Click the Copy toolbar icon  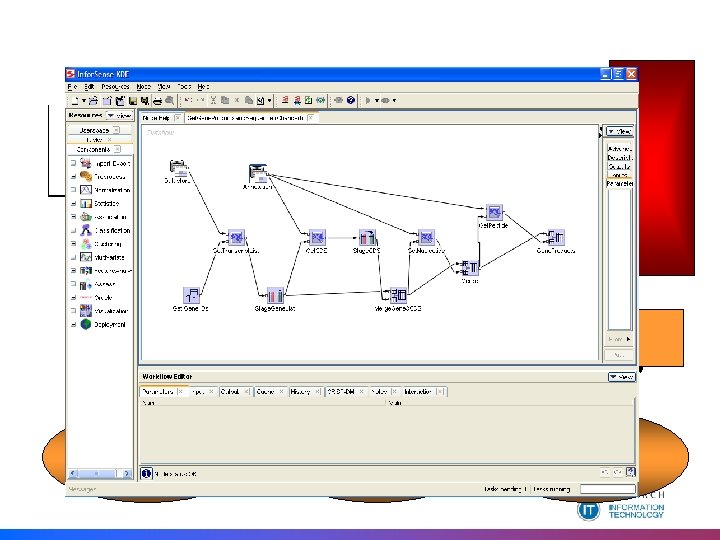(225, 100)
